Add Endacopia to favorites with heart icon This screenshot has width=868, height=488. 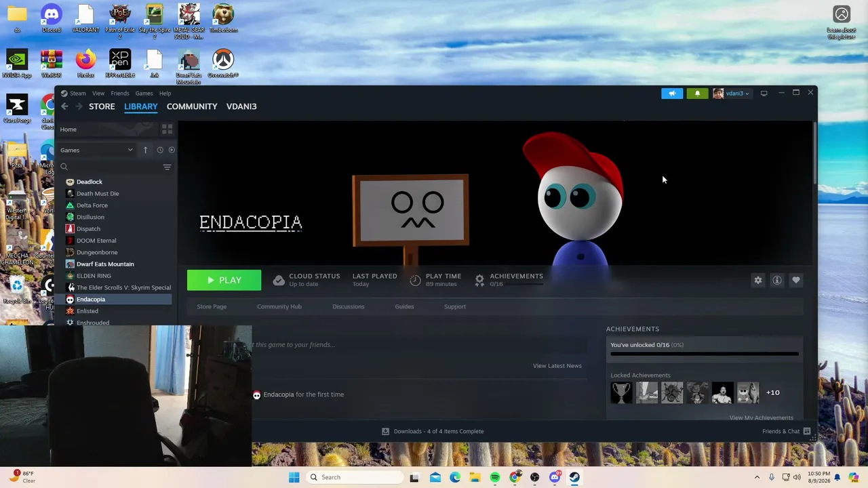796,281
